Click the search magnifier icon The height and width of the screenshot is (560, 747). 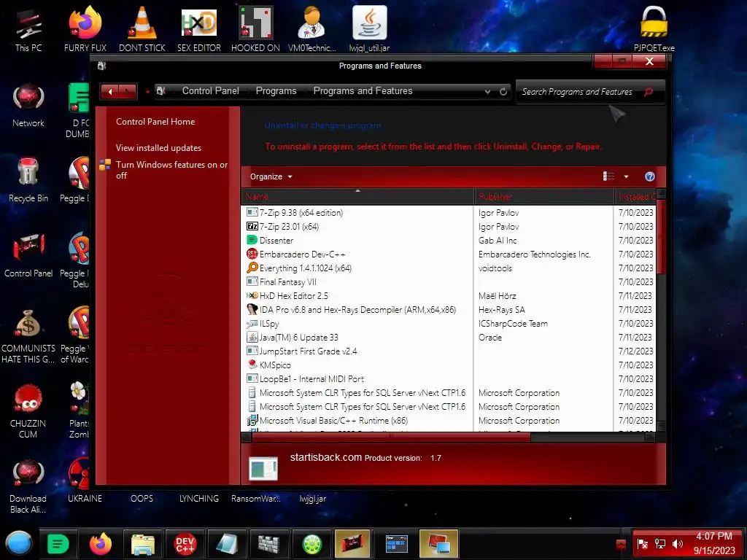coord(649,92)
